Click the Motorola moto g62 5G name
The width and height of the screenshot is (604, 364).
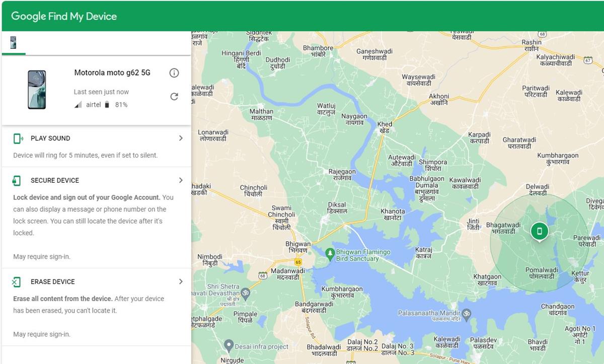click(x=112, y=72)
